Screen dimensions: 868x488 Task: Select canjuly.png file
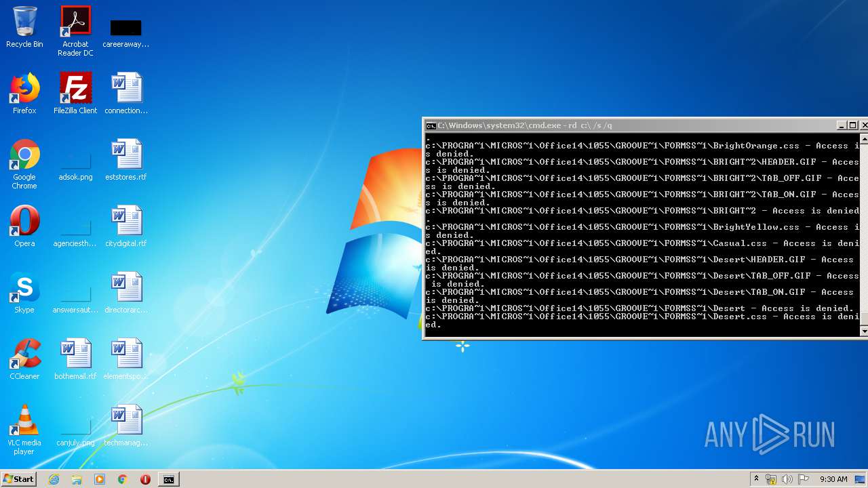(75, 432)
